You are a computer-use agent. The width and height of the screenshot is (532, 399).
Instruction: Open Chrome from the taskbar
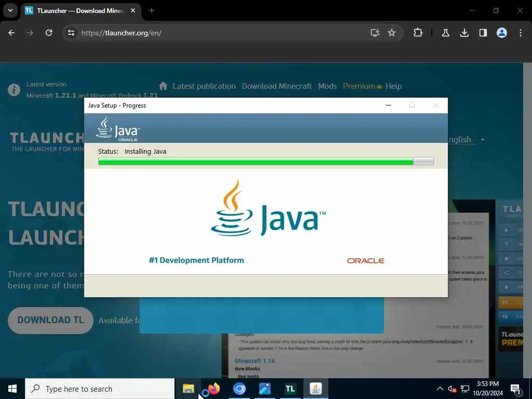(x=239, y=389)
